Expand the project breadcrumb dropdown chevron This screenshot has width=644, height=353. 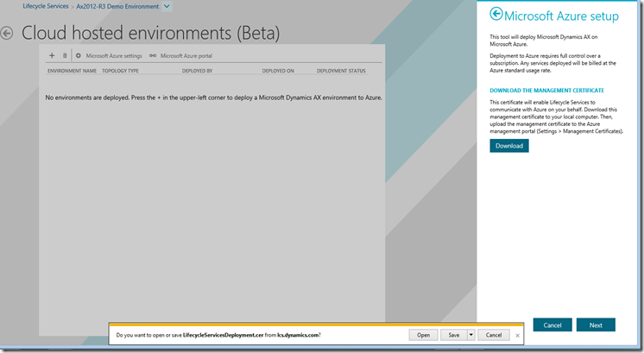[167, 6]
